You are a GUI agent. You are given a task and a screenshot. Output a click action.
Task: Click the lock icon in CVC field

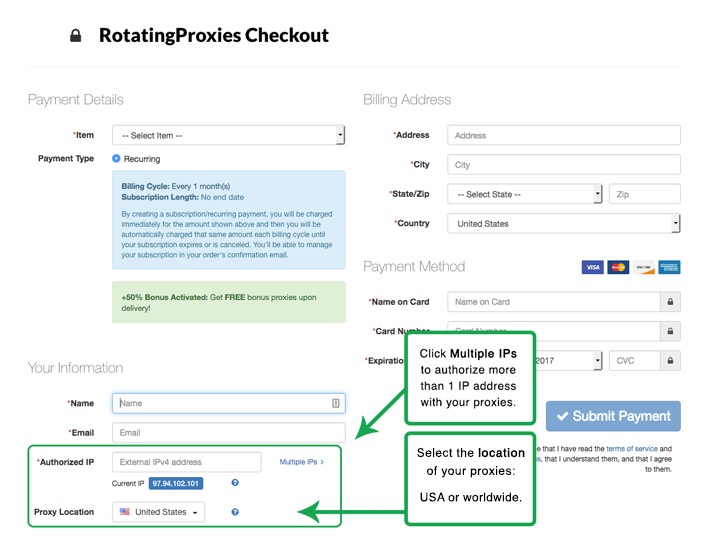(x=670, y=361)
